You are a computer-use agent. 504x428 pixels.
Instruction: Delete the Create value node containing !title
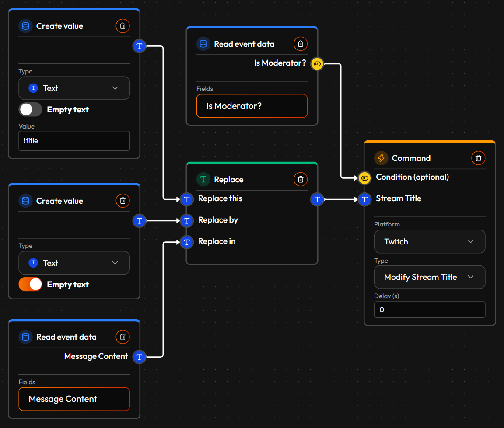(x=122, y=26)
